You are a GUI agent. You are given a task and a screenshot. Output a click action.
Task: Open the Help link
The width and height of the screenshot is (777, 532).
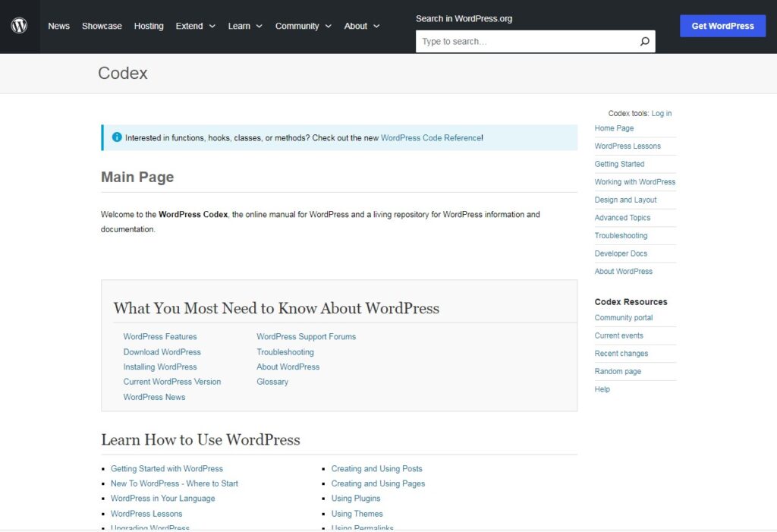point(602,389)
